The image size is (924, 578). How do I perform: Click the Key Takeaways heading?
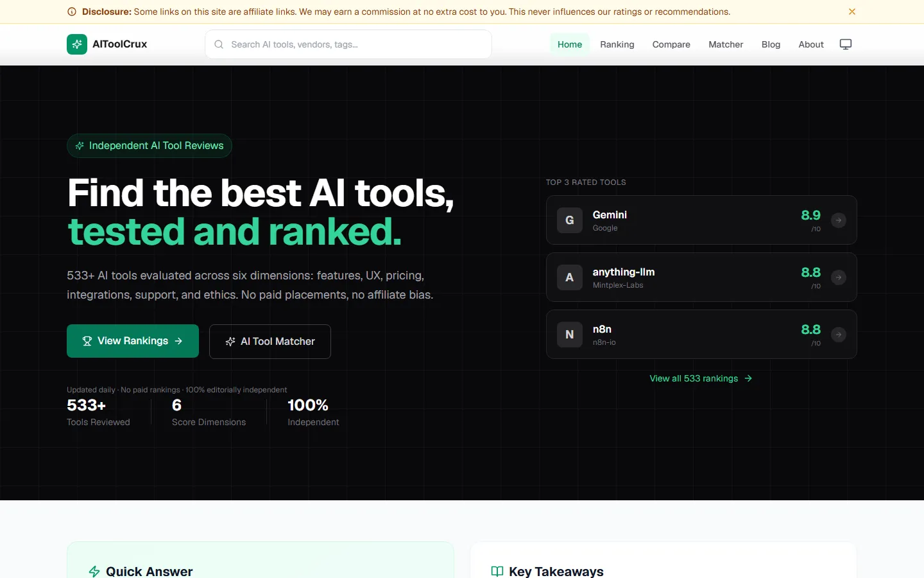point(556,572)
